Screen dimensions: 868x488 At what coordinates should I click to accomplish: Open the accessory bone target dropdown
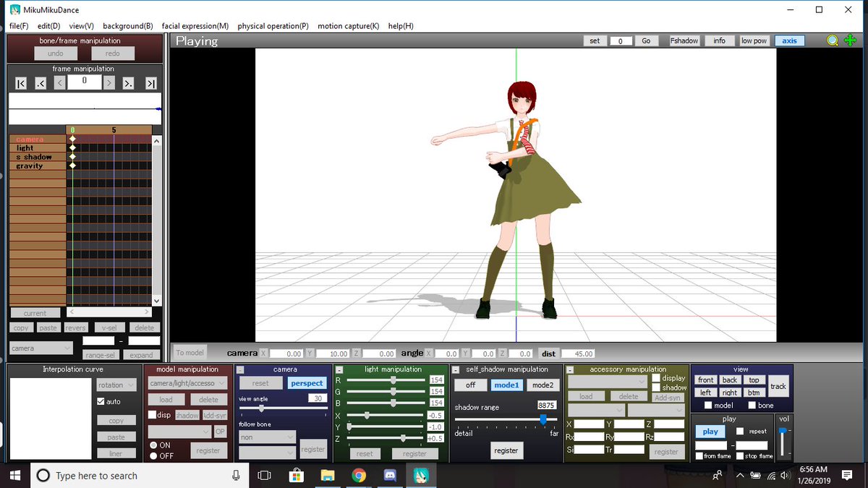coord(655,410)
